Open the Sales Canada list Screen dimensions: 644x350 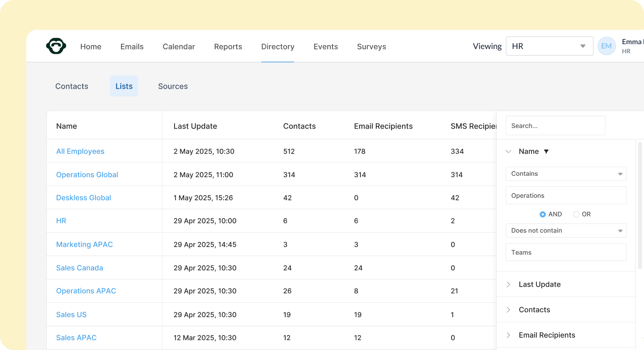pos(80,267)
